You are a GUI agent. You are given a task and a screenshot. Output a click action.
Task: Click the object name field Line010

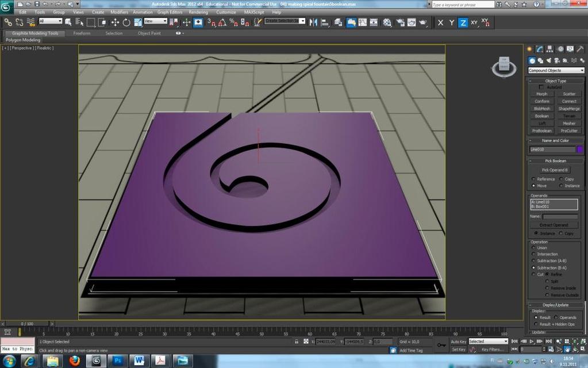tap(552, 149)
